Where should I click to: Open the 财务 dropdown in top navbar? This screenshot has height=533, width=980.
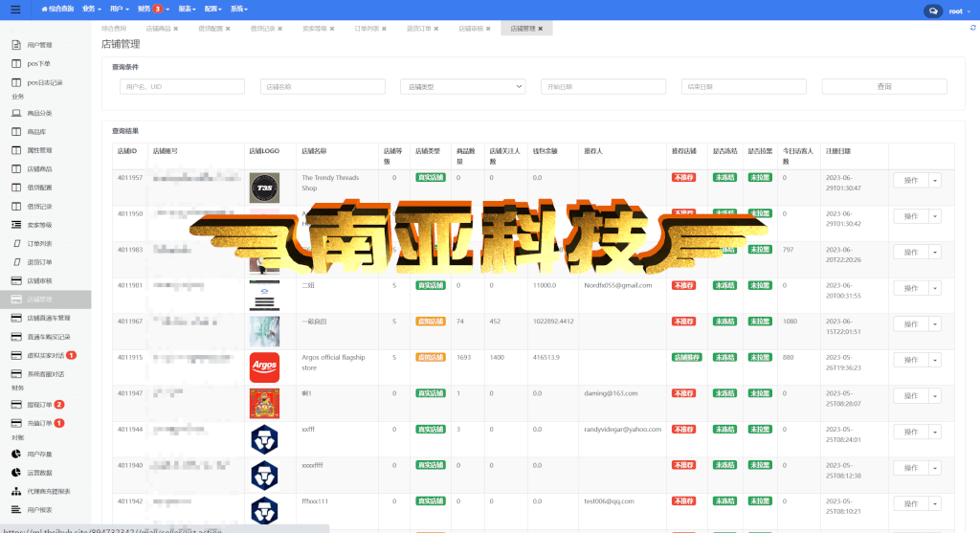[154, 10]
